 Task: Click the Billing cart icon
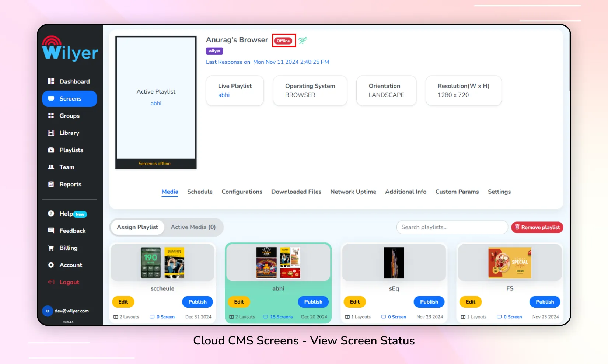click(x=51, y=248)
